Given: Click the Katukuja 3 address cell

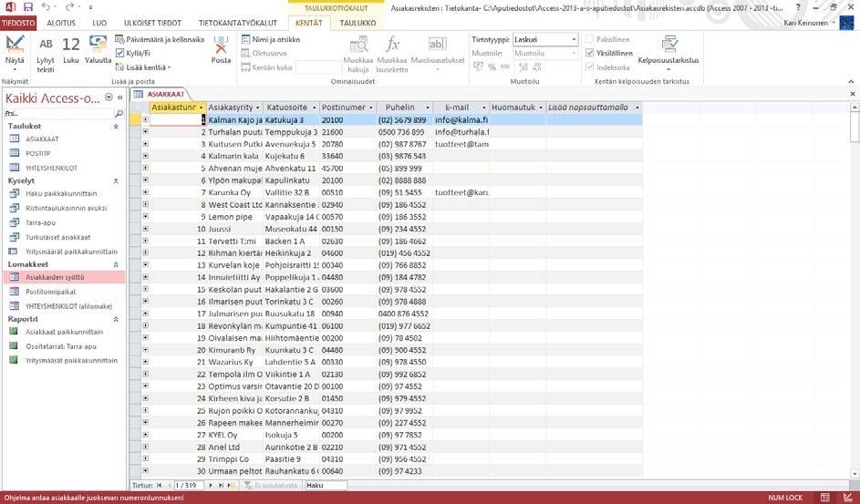Looking at the screenshot, I should point(291,120).
